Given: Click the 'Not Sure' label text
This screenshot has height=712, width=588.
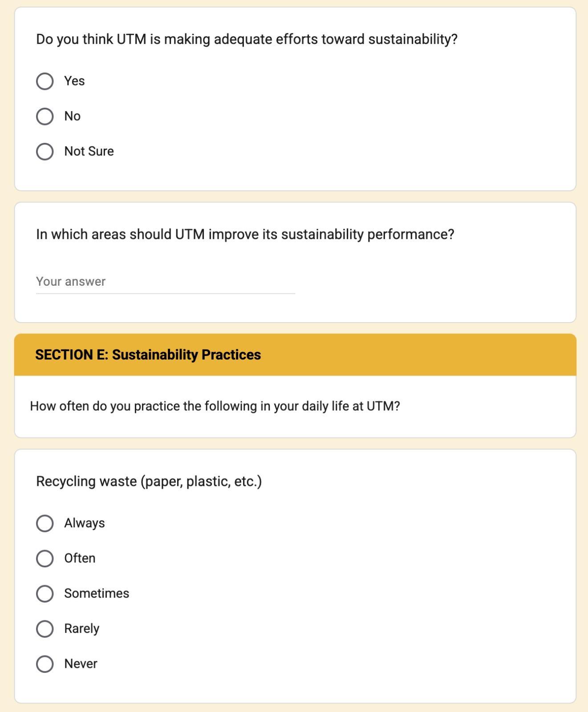Looking at the screenshot, I should 89,151.
